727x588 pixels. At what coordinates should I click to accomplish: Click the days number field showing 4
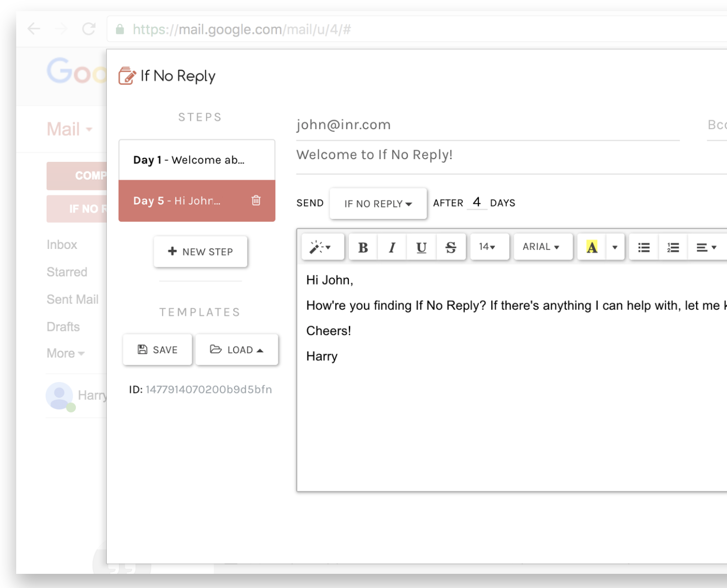[x=476, y=202]
